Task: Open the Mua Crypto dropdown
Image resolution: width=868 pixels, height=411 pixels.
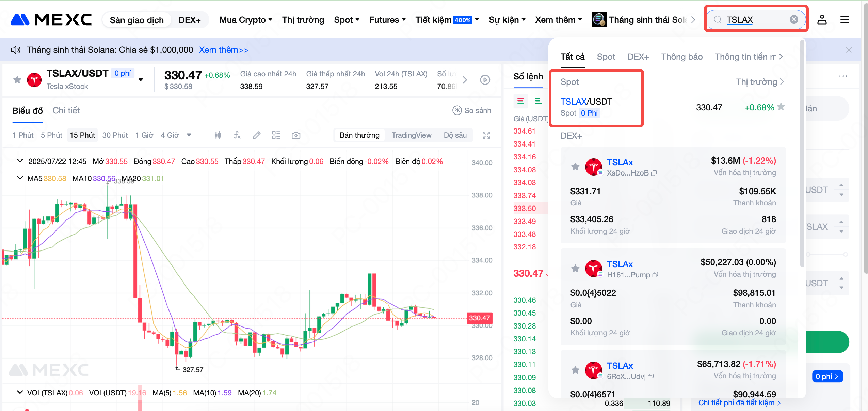Action: [x=246, y=20]
